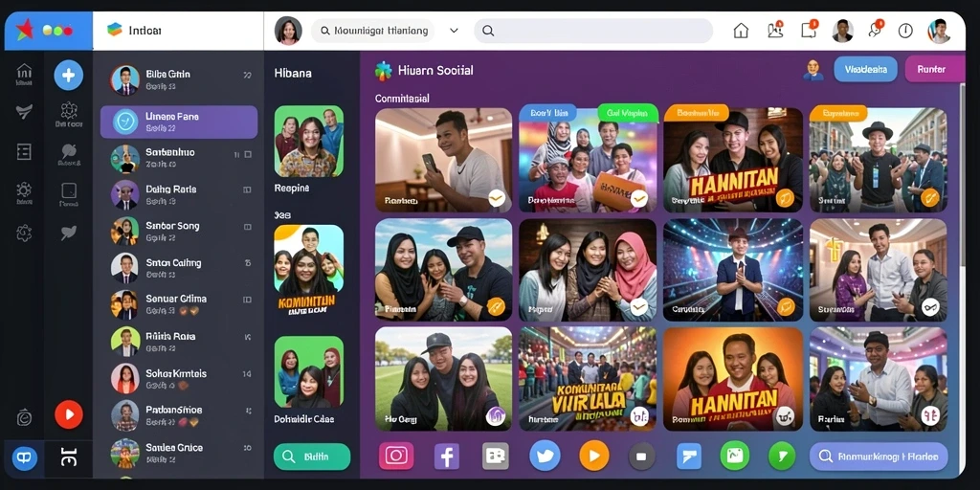This screenshot has height=490, width=980.
Task: Click the small avatar beside Viadeaha button
Action: tap(813, 70)
